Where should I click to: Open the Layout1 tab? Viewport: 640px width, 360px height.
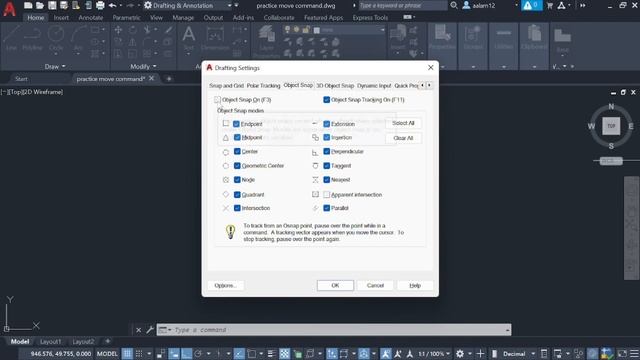point(51,341)
